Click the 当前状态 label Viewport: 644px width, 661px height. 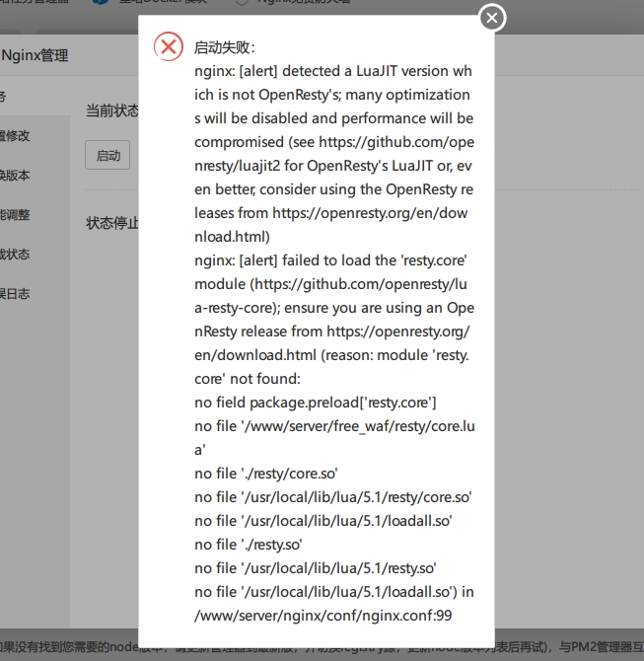112,110
